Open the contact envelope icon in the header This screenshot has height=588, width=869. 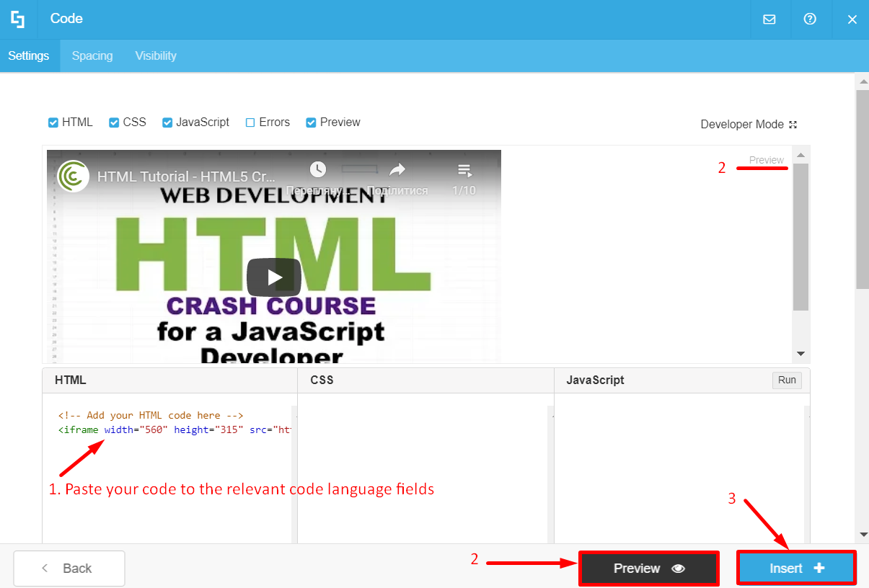click(x=769, y=19)
